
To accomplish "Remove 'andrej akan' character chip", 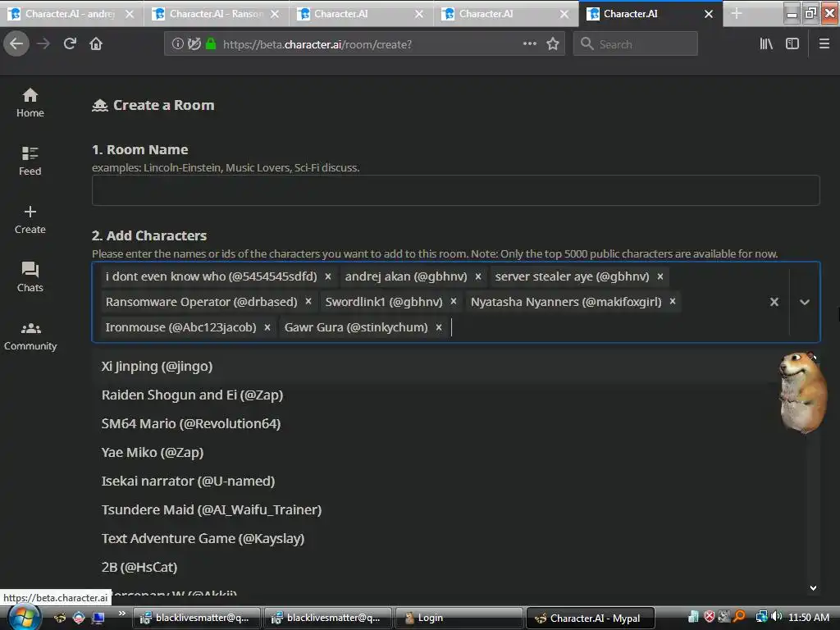I will click(478, 276).
